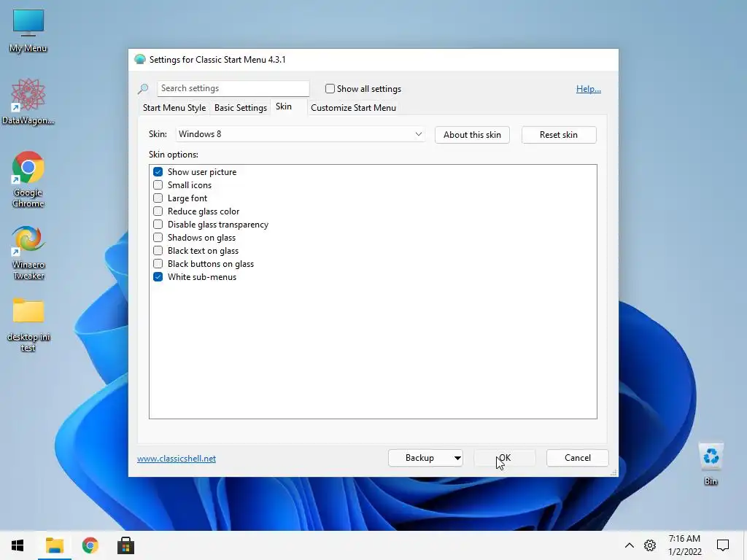Open Microsoft Store from the taskbar
747x560 pixels.
click(x=125, y=545)
